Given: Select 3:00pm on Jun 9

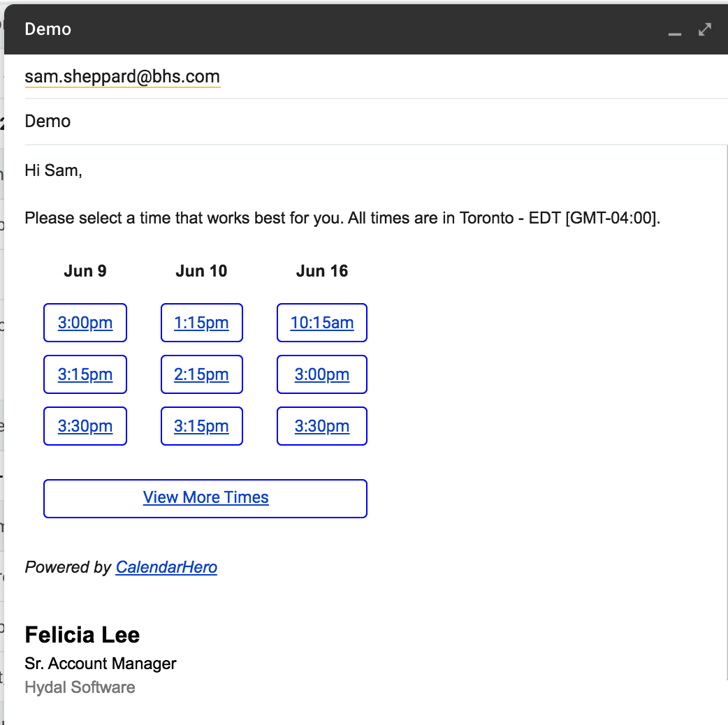Looking at the screenshot, I should 85,323.
